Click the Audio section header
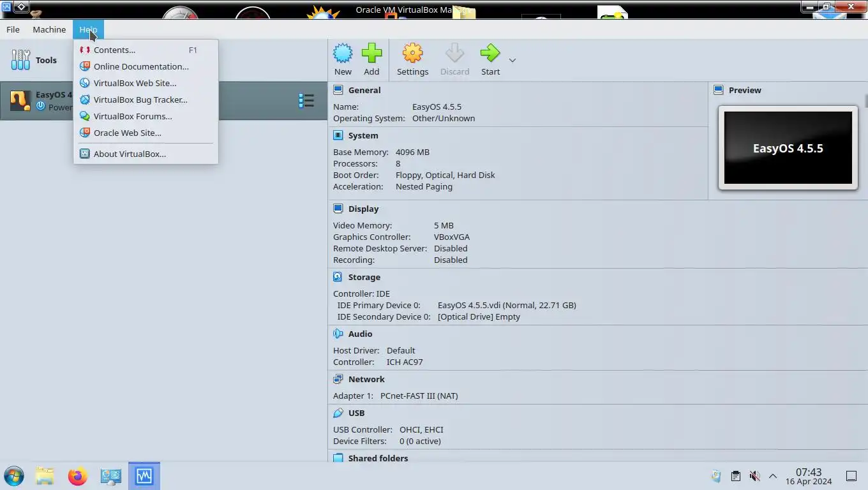Viewport: 868px width, 490px height. 360,334
